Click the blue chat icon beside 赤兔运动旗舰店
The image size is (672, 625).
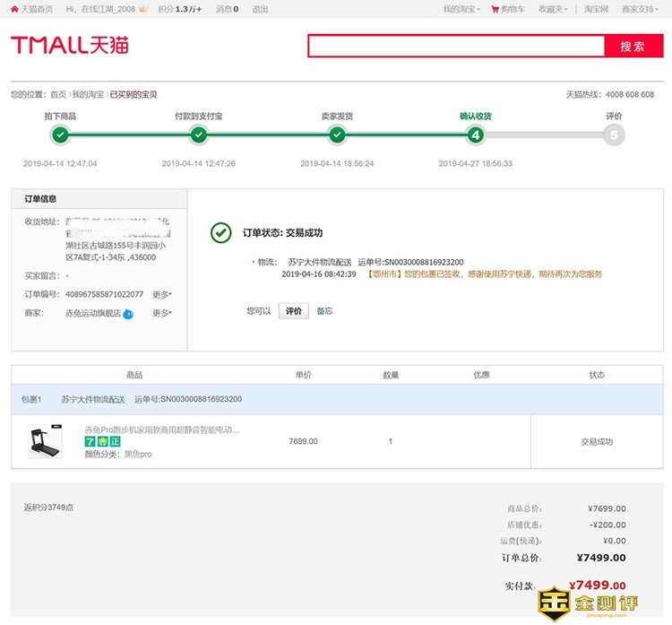[128, 314]
